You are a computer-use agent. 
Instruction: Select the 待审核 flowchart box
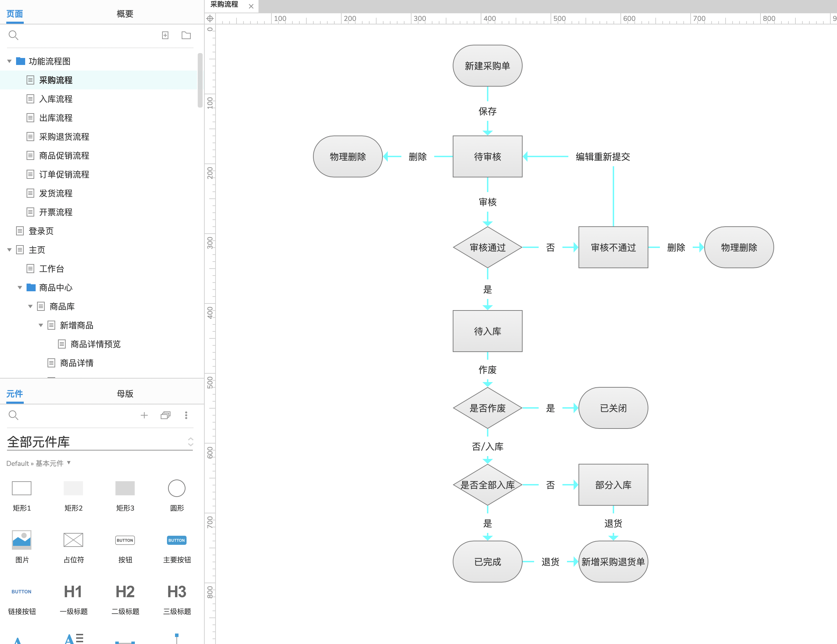[487, 157]
